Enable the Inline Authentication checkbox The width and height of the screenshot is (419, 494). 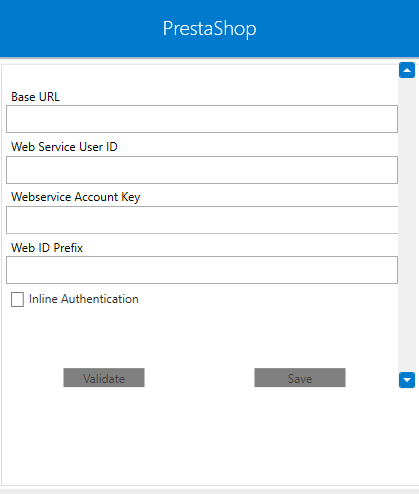17,299
